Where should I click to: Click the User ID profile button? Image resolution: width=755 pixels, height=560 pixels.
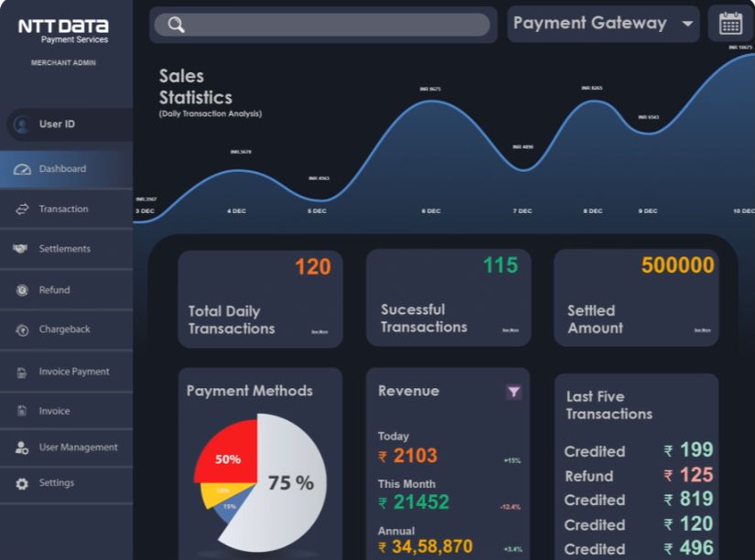pyautogui.click(x=70, y=124)
